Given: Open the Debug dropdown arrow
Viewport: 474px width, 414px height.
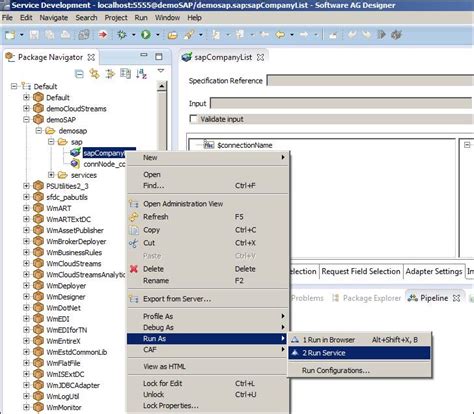Looking at the screenshot, I should click(133, 35).
